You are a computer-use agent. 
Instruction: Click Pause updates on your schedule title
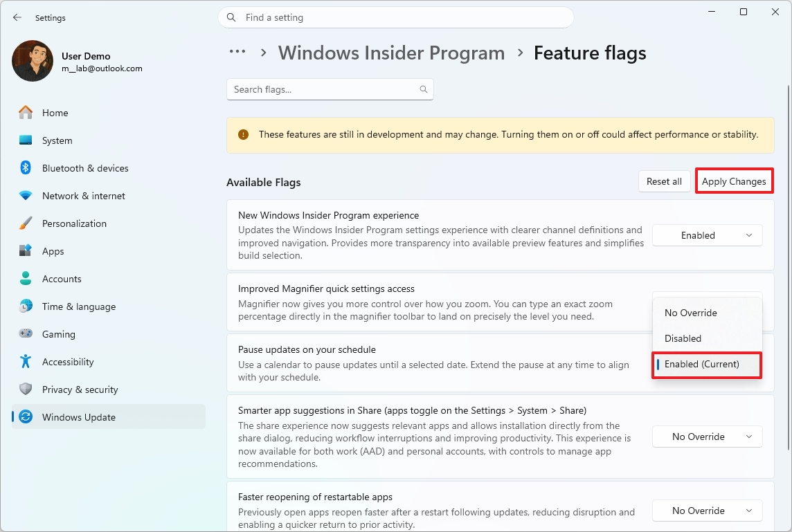(x=307, y=350)
